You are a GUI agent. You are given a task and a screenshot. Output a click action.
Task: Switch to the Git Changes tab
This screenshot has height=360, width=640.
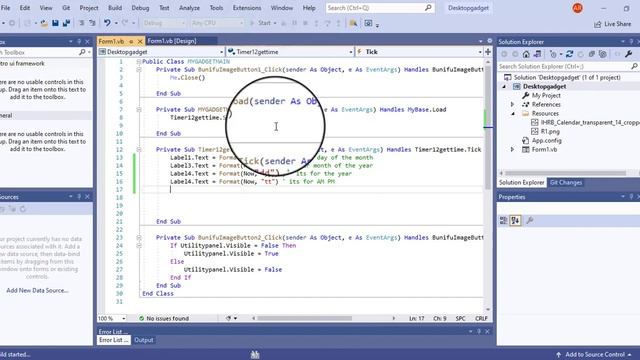click(x=565, y=182)
